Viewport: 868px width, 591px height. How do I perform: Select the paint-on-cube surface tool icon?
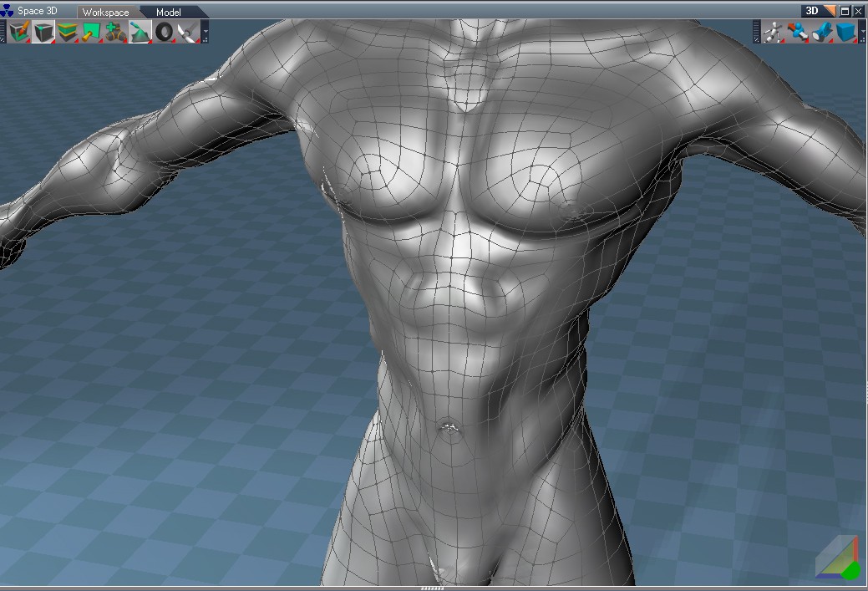pos(18,32)
